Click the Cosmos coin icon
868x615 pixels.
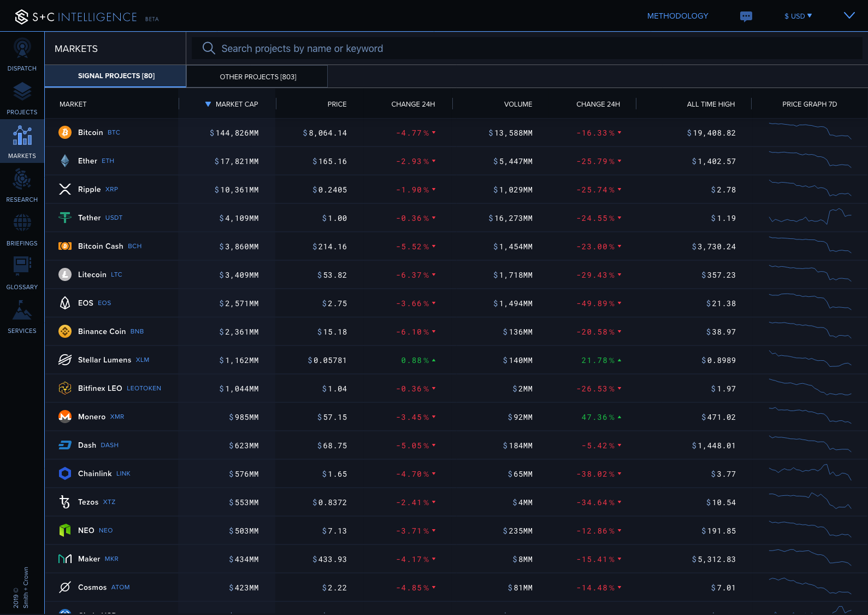point(65,587)
